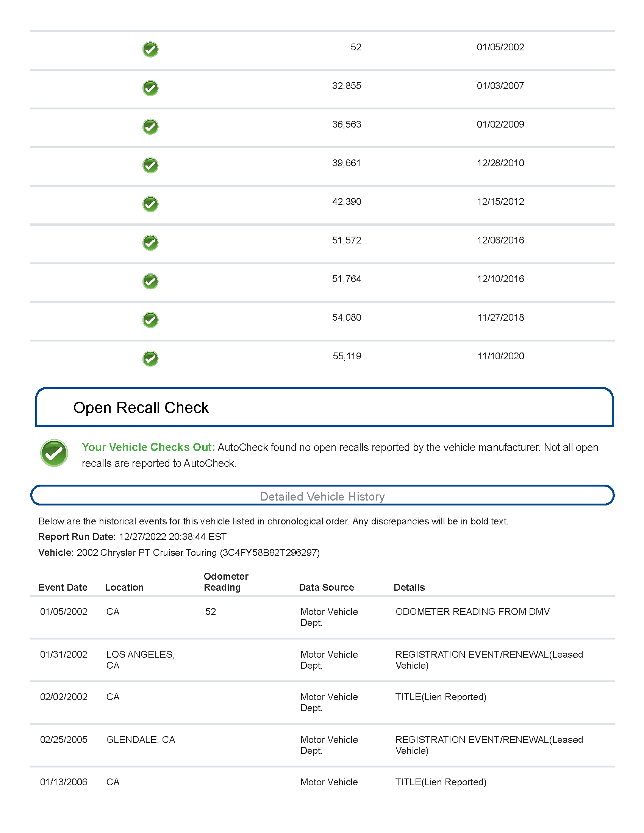The image size is (644, 833).
Task: Select the ODOMETER READING FROM DMV details
Action: pyautogui.click(x=472, y=611)
